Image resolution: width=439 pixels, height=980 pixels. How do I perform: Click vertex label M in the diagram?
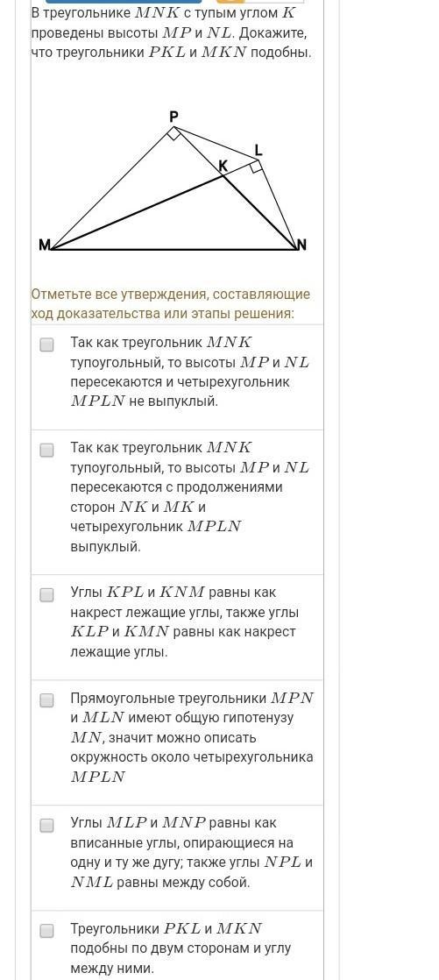(45, 245)
